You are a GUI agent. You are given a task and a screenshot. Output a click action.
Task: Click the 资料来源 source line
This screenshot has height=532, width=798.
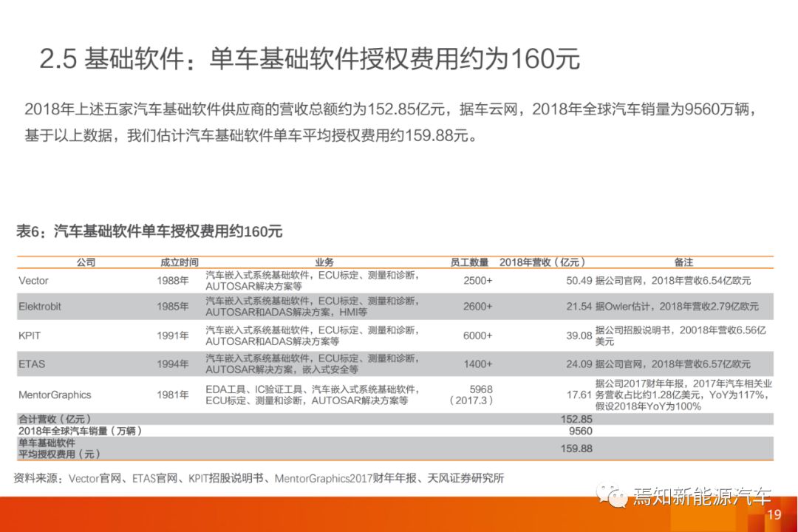click(259, 478)
